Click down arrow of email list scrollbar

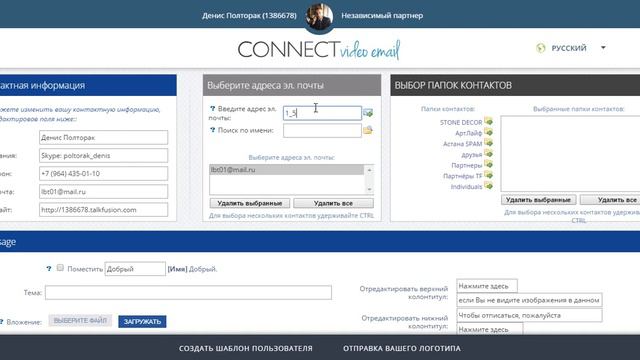click(x=369, y=189)
